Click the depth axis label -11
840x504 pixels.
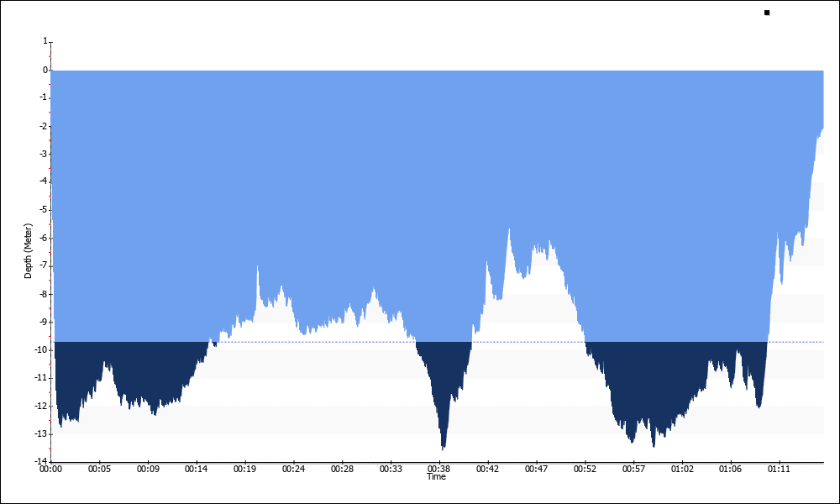coord(42,378)
